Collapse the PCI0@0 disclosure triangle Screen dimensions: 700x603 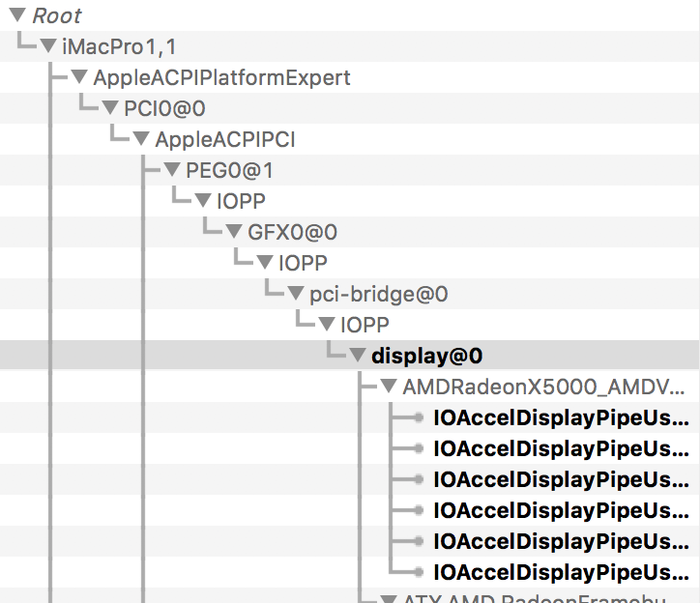point(110,107)
